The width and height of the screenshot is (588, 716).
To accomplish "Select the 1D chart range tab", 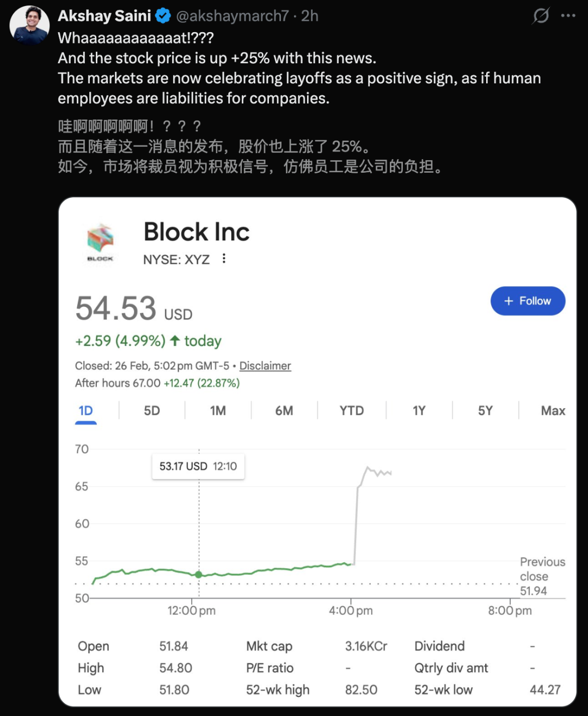I will 86,411.
